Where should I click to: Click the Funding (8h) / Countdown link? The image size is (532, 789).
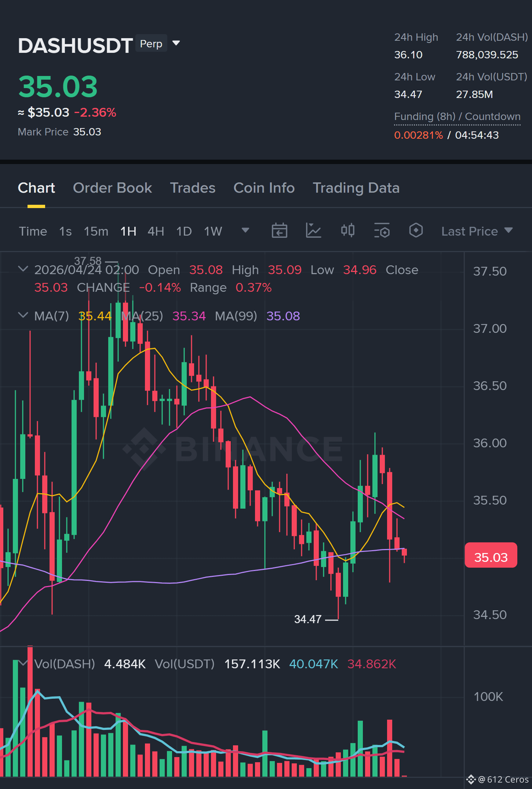457,117
